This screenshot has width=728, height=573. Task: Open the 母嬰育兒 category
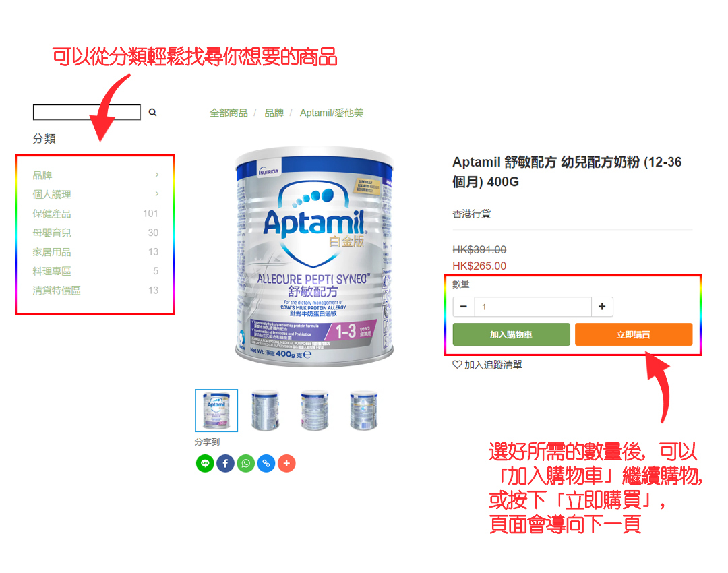[51, 233]
